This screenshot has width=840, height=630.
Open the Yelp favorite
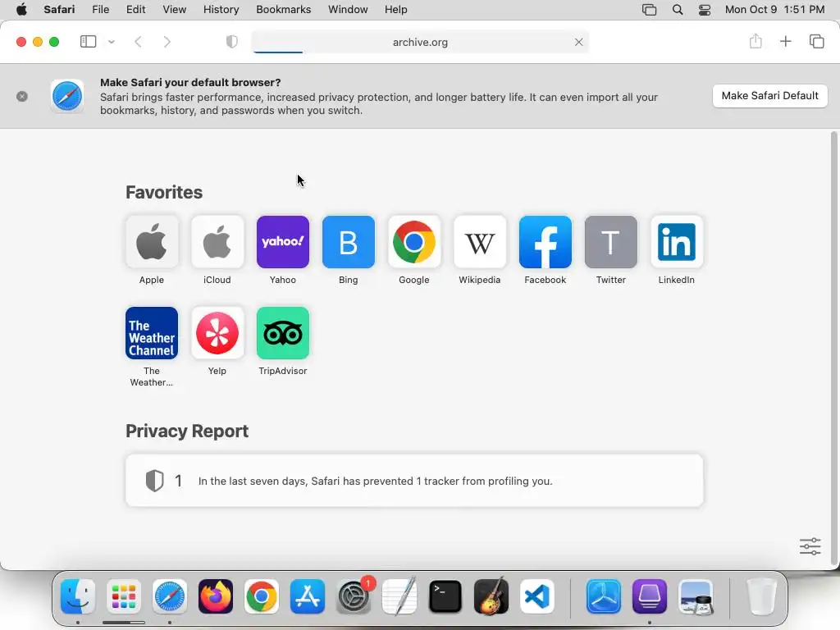point(217,333)
